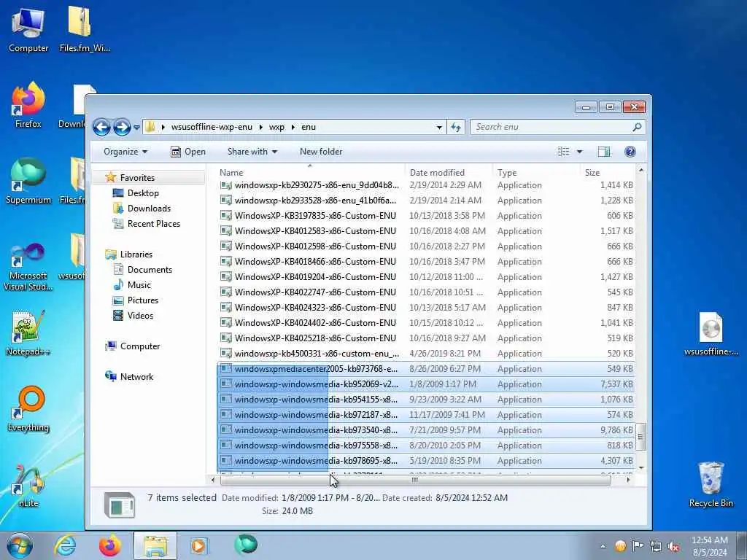Open the view options dropdown arrow
The height and width of the screenshot is (560, 747).
pyautogui.click(x=579, y=152)
